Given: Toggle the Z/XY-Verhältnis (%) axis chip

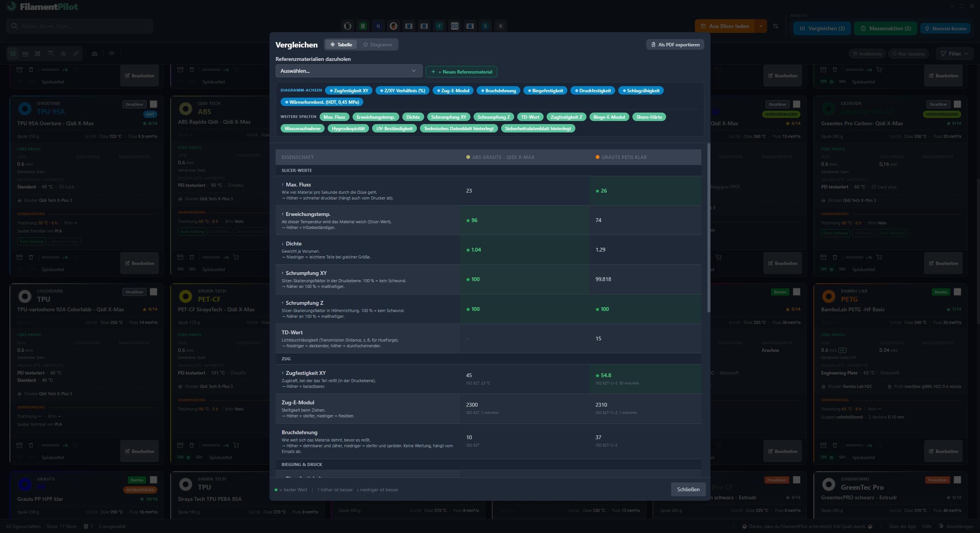Looking at the screenshot, I should (x=402, y=91).
